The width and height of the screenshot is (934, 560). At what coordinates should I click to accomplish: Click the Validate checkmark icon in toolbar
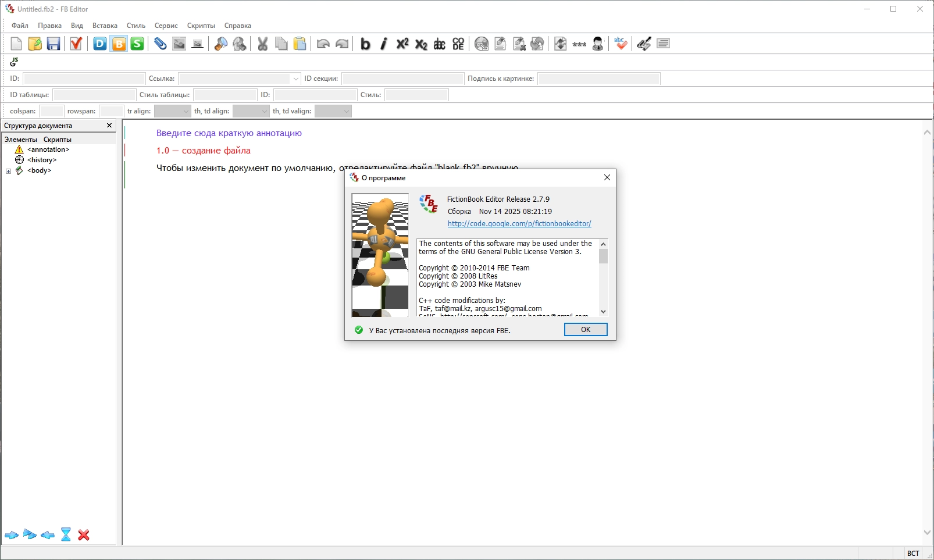pyautogui.click(x=76, y=44)
